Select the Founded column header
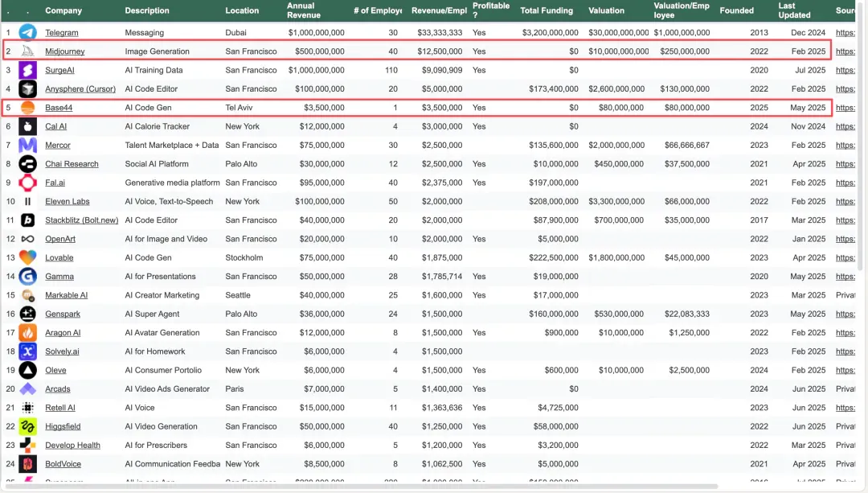868x493 pixels. point(736,10)
